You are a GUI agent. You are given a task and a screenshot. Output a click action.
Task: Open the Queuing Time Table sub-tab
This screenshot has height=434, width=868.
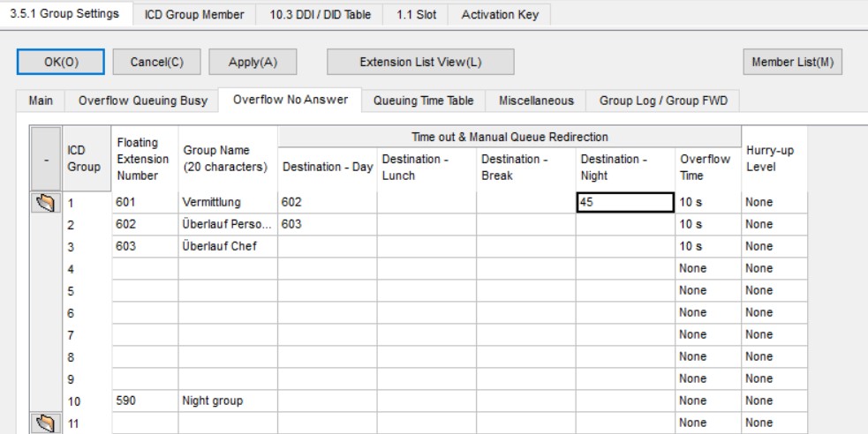(424, 101)
